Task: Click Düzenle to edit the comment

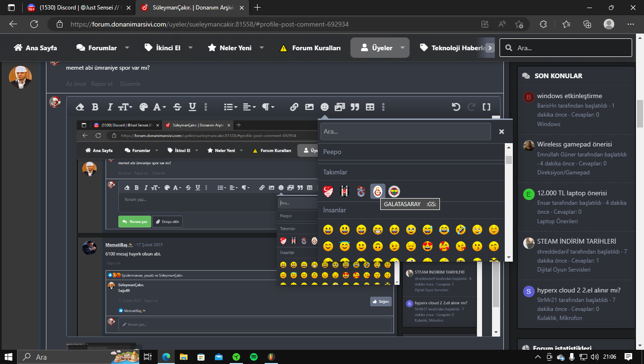Action: pos(130,84)
